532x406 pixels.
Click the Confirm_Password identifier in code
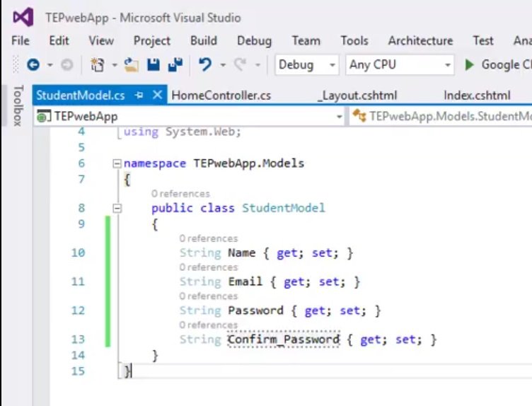[284, 340]
